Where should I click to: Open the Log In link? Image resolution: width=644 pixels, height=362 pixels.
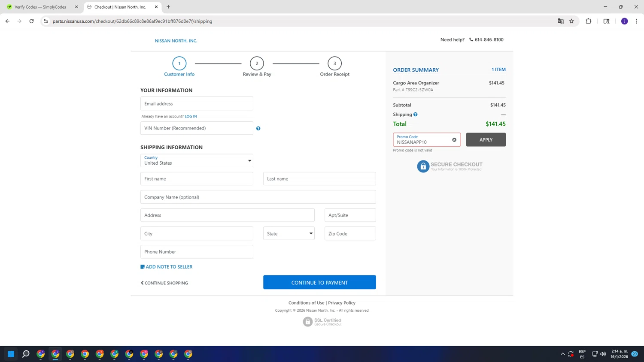(191, 116)
